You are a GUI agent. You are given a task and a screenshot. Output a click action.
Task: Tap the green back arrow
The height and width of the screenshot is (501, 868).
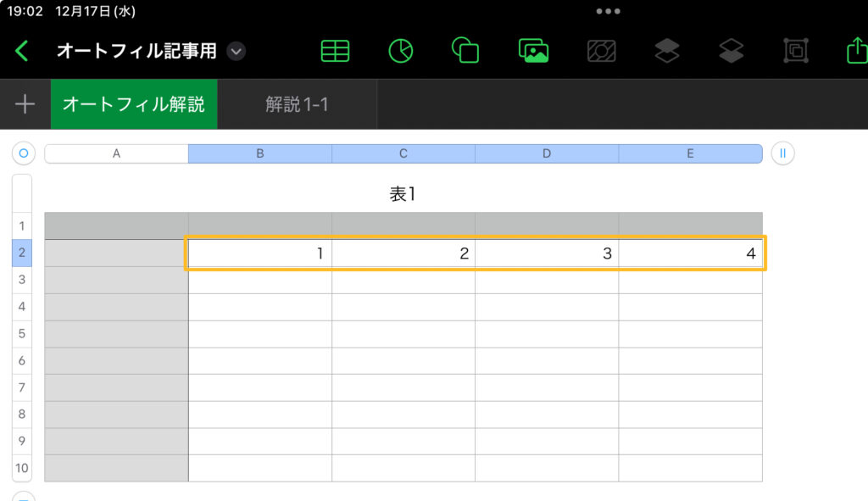22,51
